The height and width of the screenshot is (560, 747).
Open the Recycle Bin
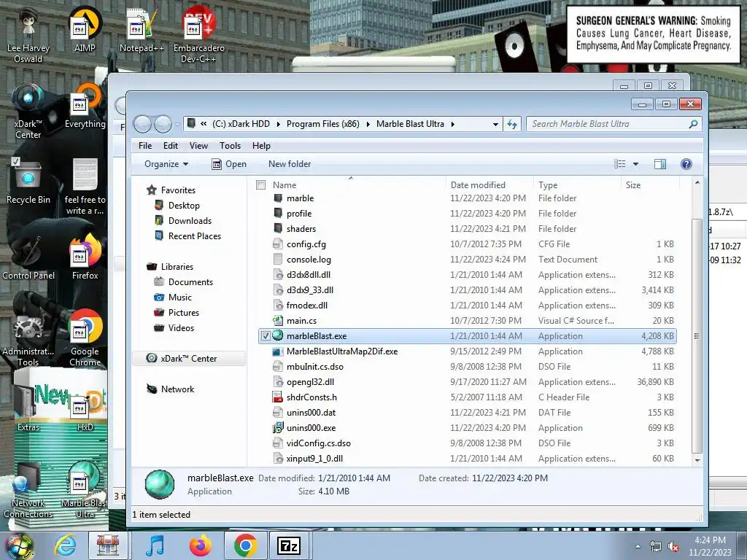point(28,181)
